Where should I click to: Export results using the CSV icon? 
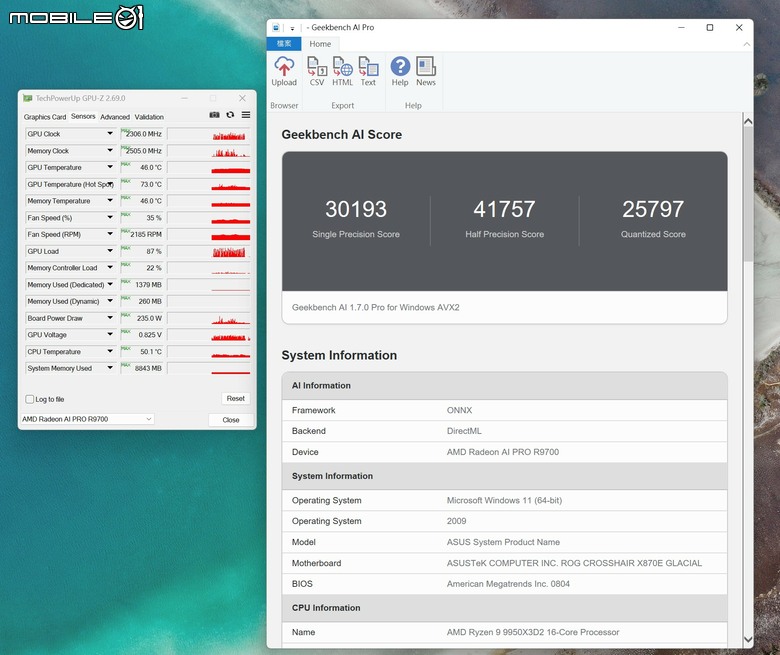(316, 72)
